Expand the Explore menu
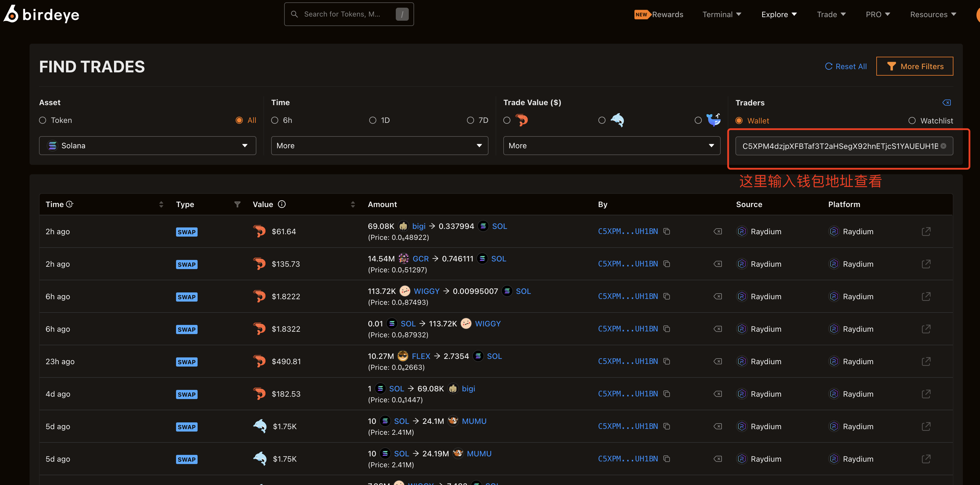Image resolution: width=980 pixels, height=485 pixels. [779, 14]
